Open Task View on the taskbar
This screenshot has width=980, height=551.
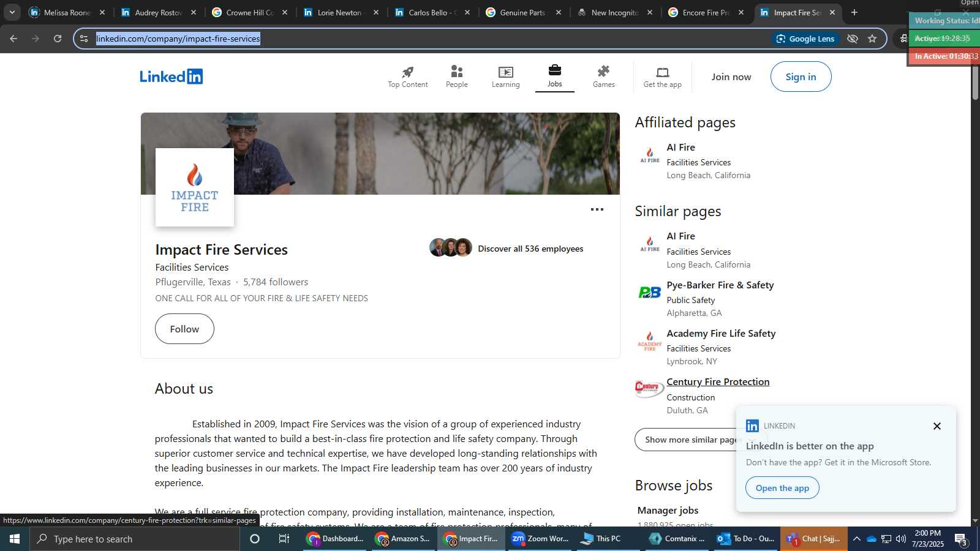click(284, 539)
